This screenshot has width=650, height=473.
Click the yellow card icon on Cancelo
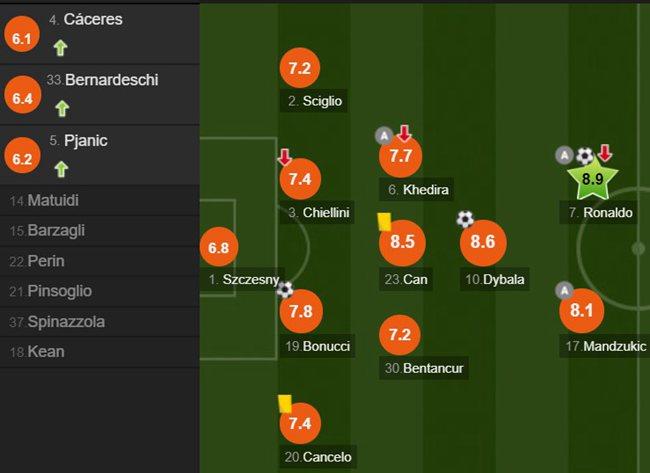(285, 404)
